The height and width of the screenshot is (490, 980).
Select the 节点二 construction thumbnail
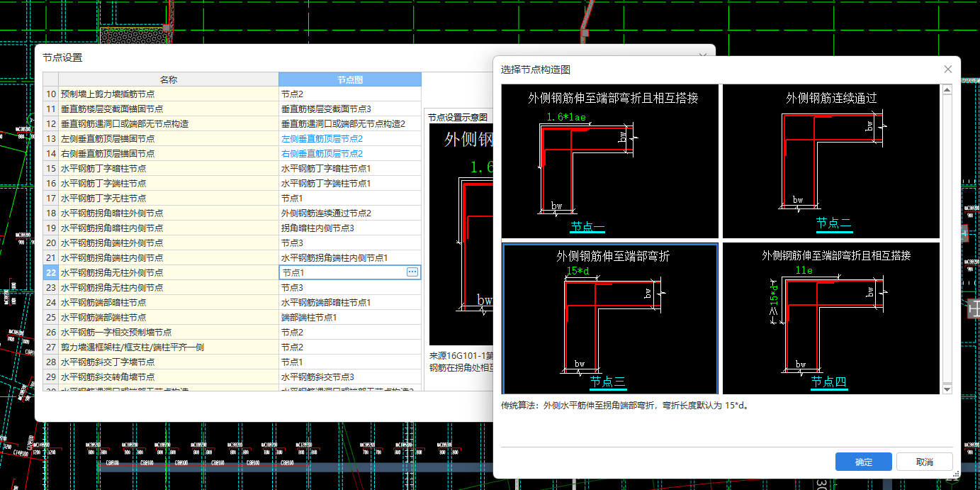pos(831,162)
